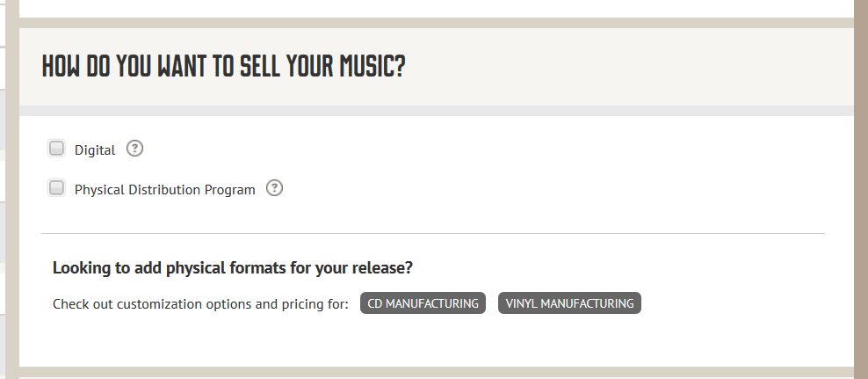
Task: Select the "Digital" label text
Action: pyautogui.click(x=95, y=150)
